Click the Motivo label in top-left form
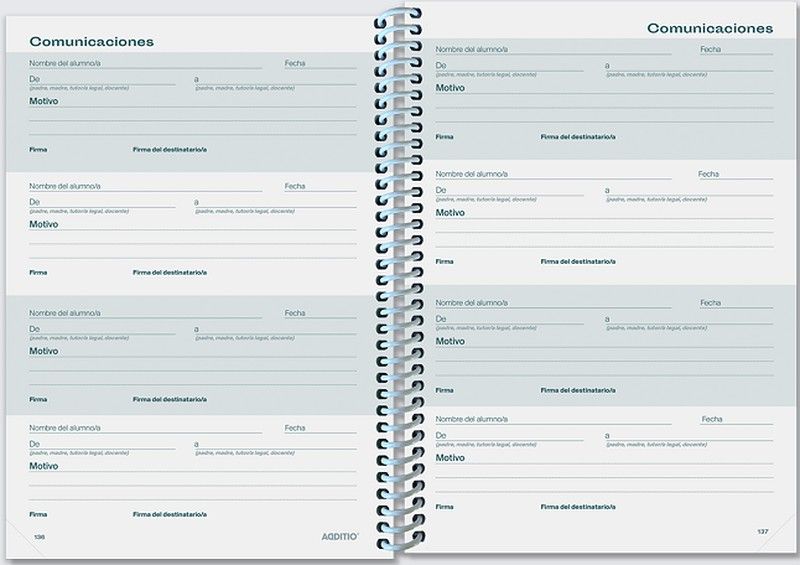 43,101
